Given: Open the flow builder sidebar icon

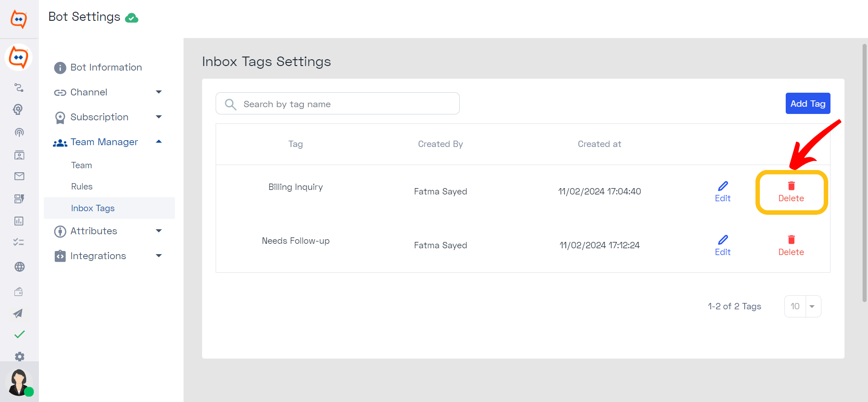Looking at the screenshot, I should [x=19, y=87].
